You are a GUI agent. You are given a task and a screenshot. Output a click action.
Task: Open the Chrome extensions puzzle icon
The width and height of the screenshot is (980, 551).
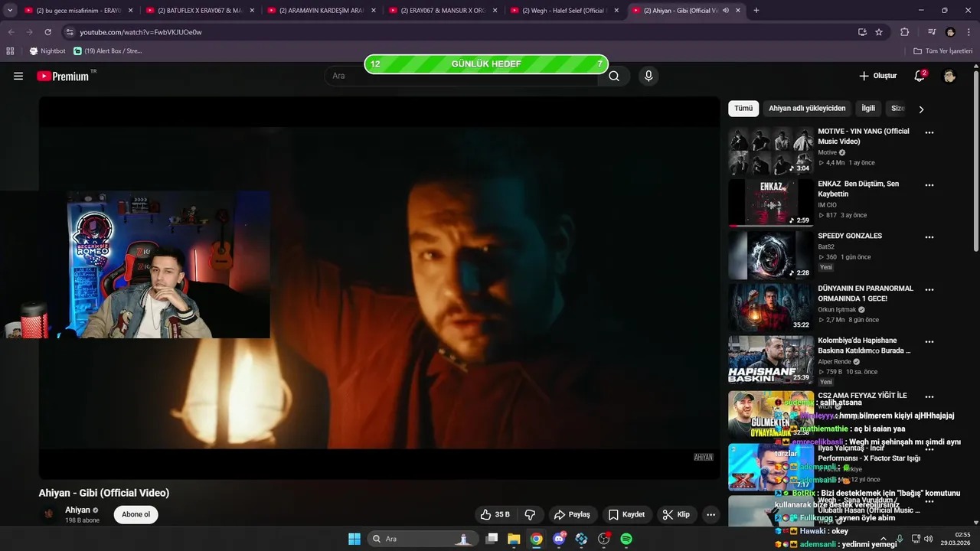[x=904, y=32]
